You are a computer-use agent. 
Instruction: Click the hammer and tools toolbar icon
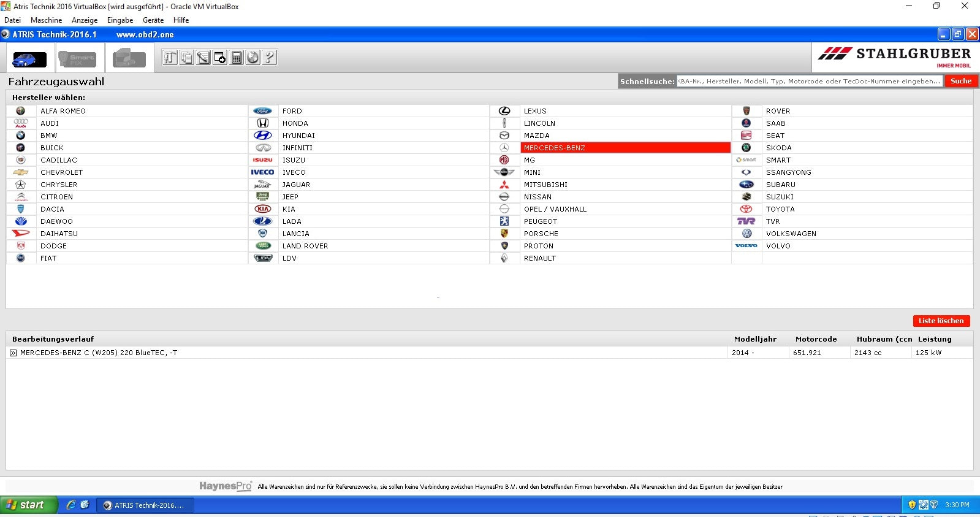tap(170, 58)
